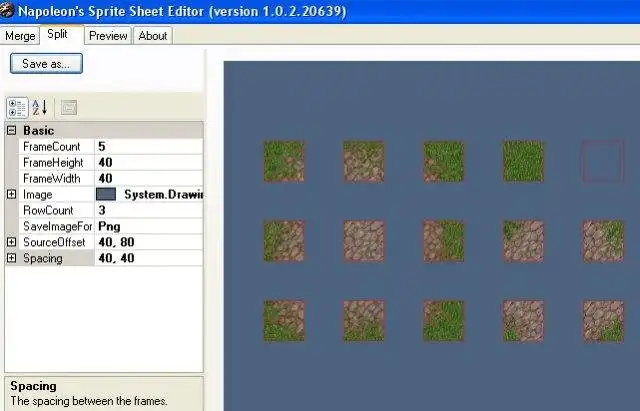
Task: Open the Preview tab
Action: (x=108, y=36)
